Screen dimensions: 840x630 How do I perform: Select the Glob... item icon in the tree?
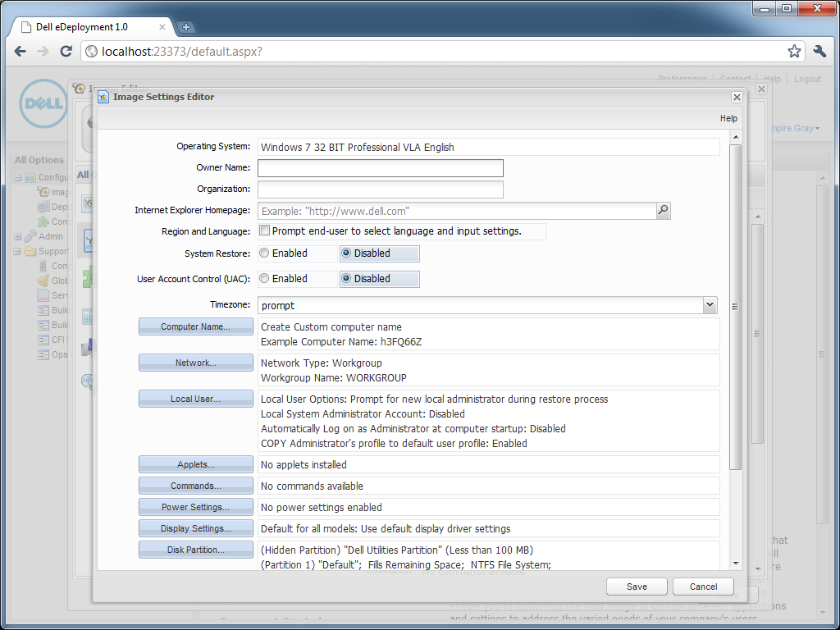click(x=43, y=281)
